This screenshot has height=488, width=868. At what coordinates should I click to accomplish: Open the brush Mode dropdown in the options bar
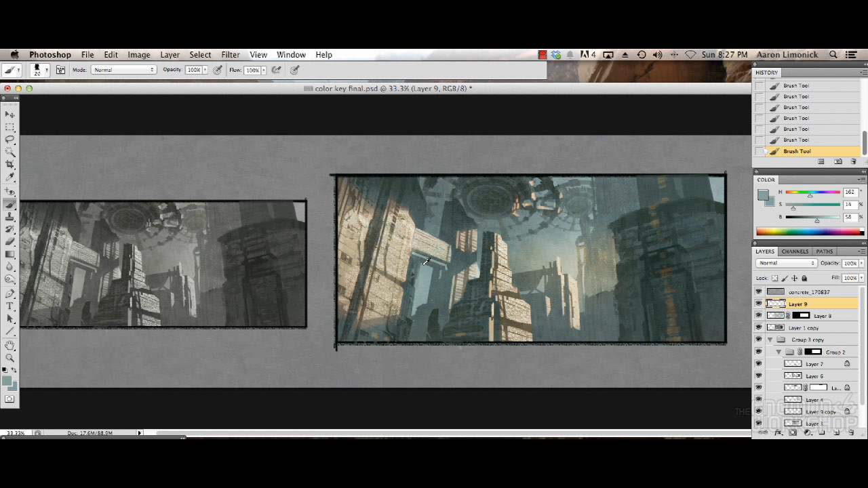click(122, 69)
